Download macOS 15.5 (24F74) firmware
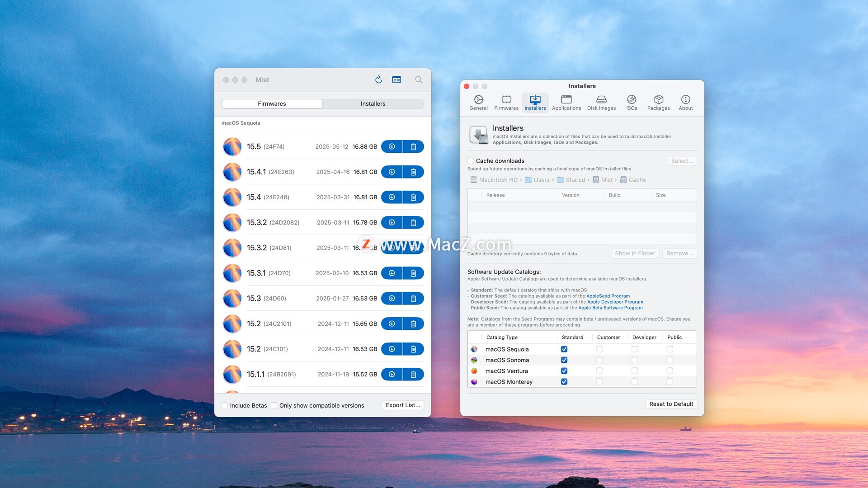 392,146
